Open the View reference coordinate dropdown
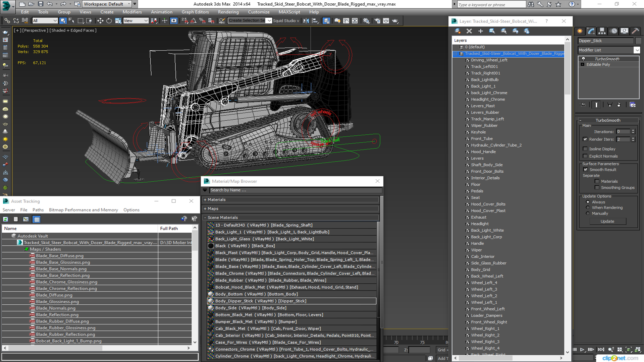The image size is (644, 362). [136, 21]
